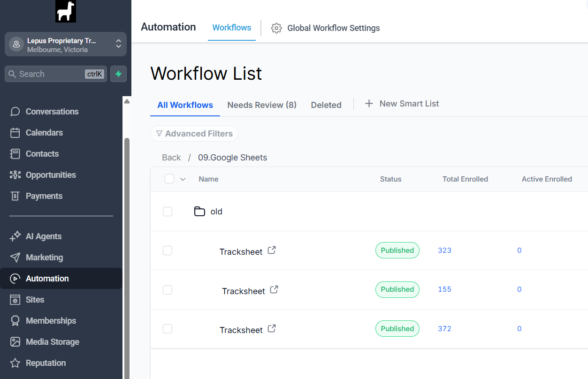588x379 pixels.
Task: Open the Deleted workflows tab
Action: (326, 105)
